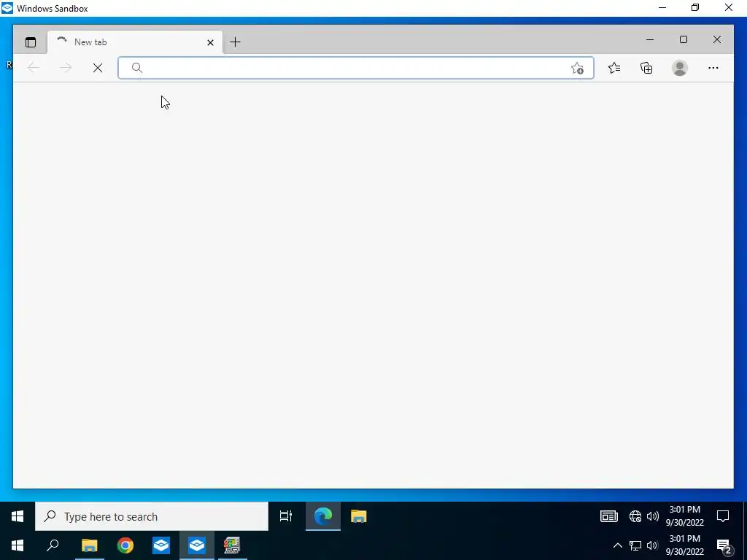Close the Edge browser window

click(716, 39)
